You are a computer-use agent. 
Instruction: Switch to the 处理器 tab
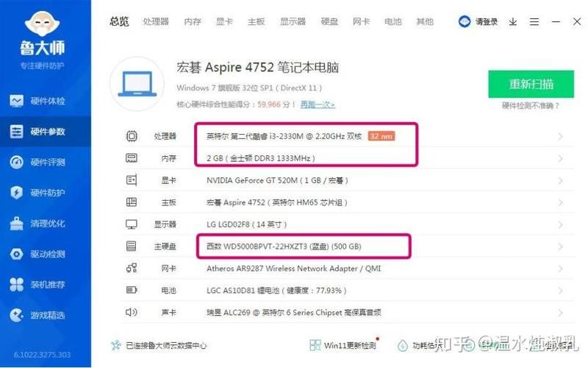(x=156, y=21)
